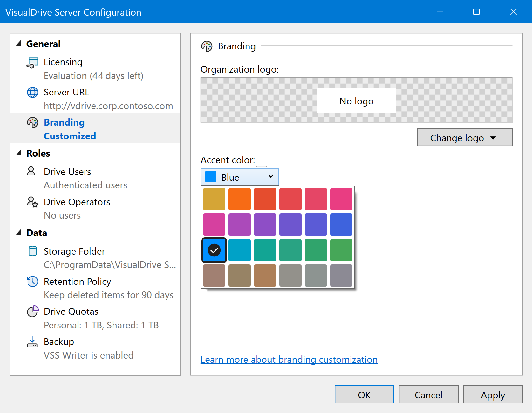The height and width of the screenshot is (413, 532).
Task: Click the Storage Folder cylinder icon
Action: (32, 251)
